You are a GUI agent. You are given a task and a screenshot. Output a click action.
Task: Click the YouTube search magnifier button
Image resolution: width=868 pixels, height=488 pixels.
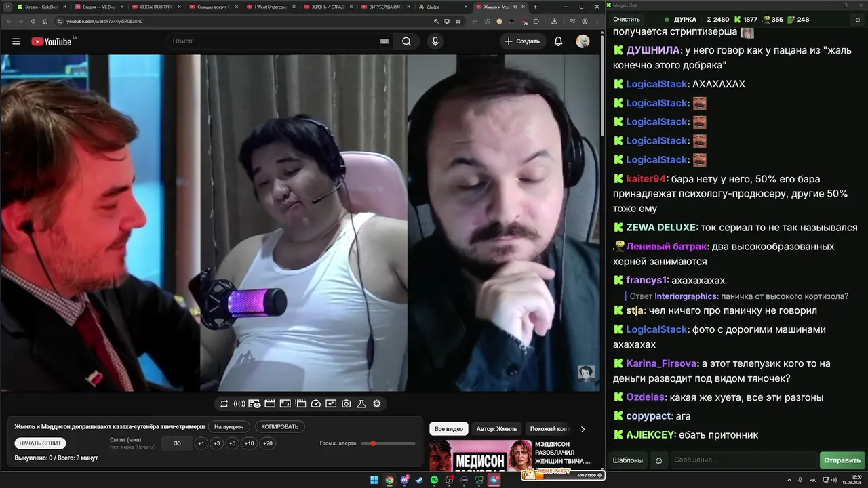(406, 41)
